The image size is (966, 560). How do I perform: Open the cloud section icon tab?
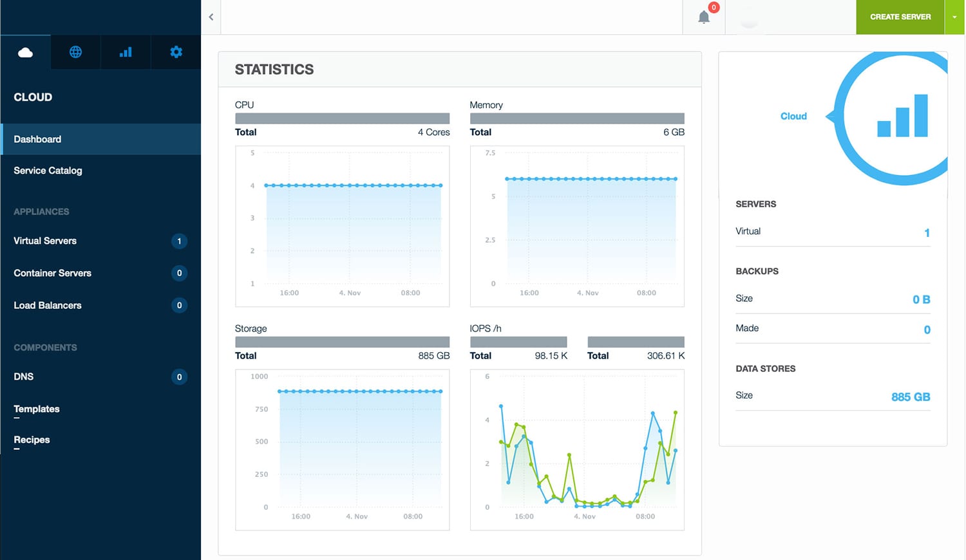[x=26, y=52]
